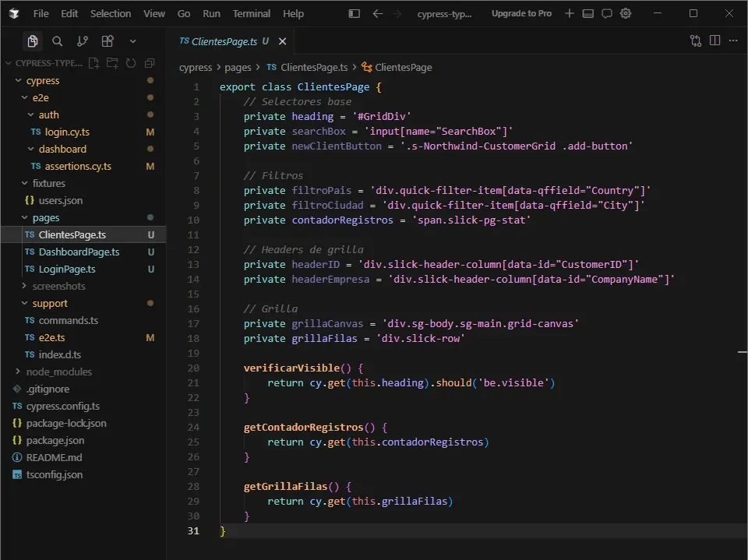Open changes compare icon in editor toolbar
Image resolution: width=748 pixels, height=560 pixels.
[x=696, y=41]
